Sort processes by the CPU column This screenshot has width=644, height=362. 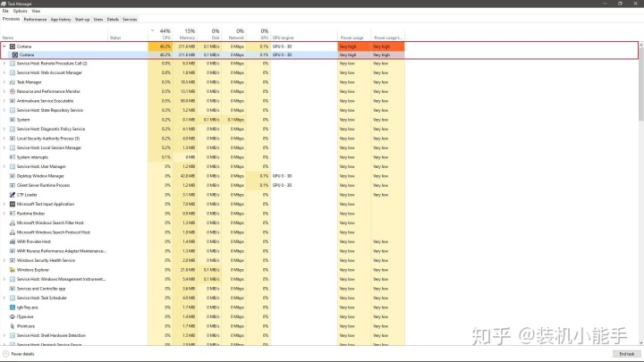(160, 34)
